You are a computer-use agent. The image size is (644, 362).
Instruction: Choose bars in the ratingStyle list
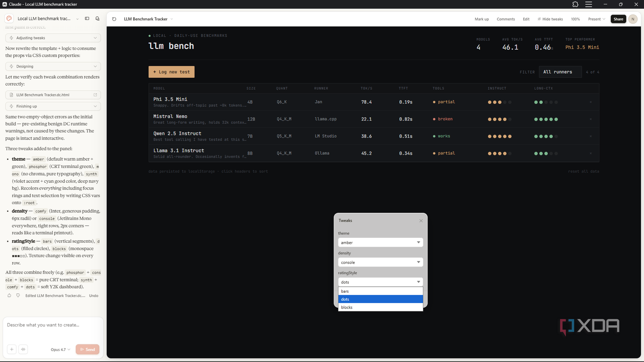click(x=381, y=291)
